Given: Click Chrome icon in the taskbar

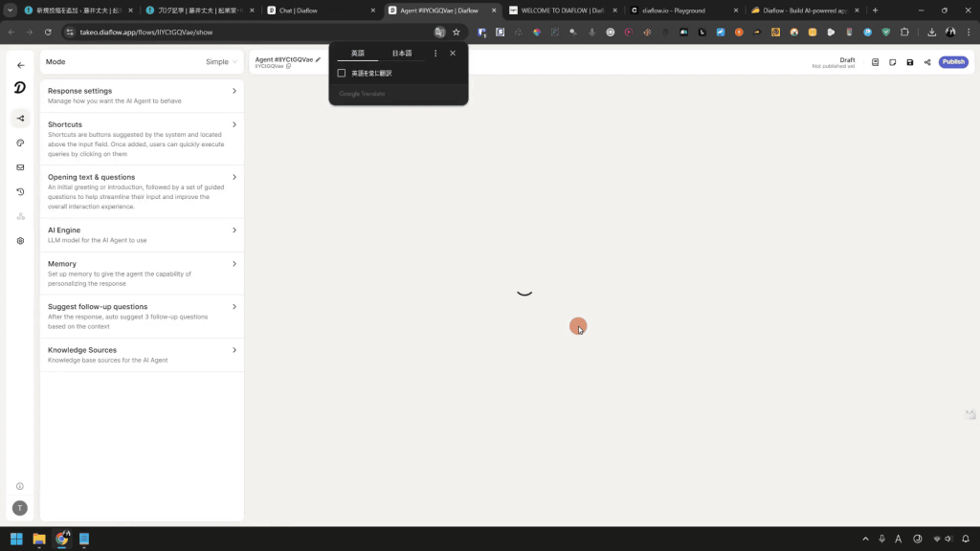Looking at the screenshot, I should (x=62, y=539).
